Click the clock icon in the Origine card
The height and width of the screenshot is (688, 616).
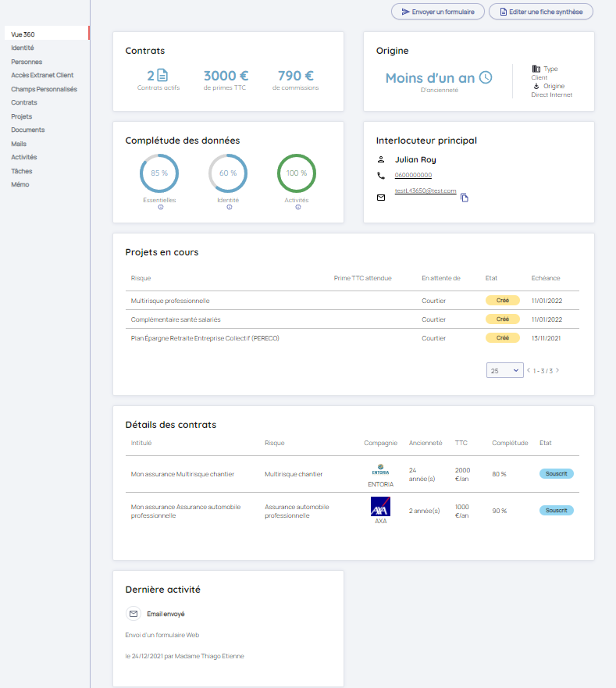pyautogui.click(x=486, y=77)
